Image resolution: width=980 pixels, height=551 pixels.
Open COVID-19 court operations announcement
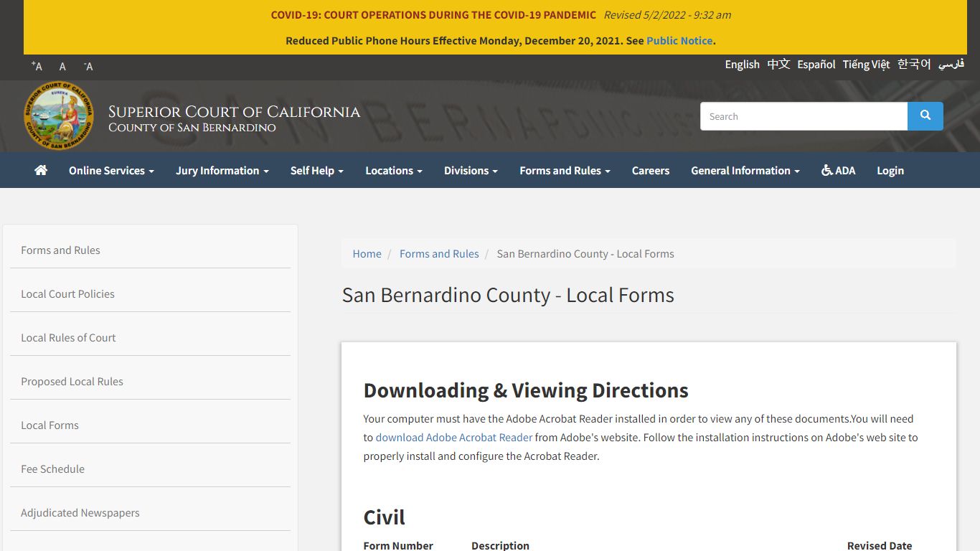click(433, 15)
